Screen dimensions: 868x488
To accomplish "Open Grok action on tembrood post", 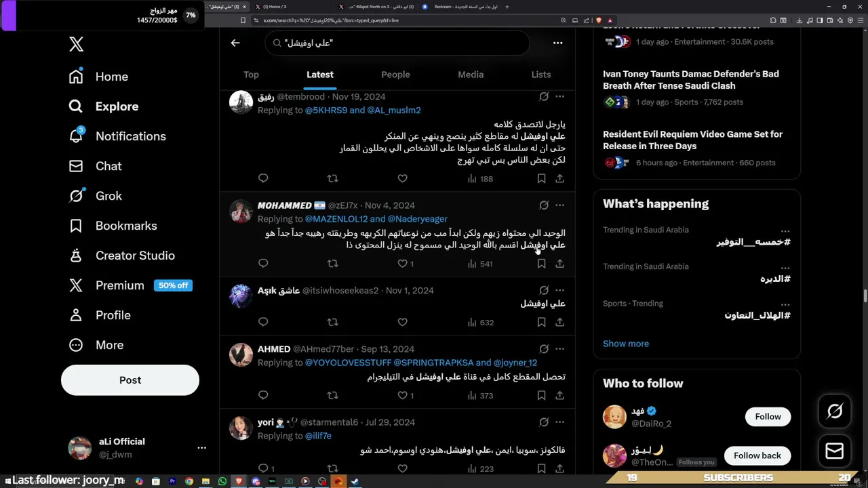I will [x=544, y=96].
